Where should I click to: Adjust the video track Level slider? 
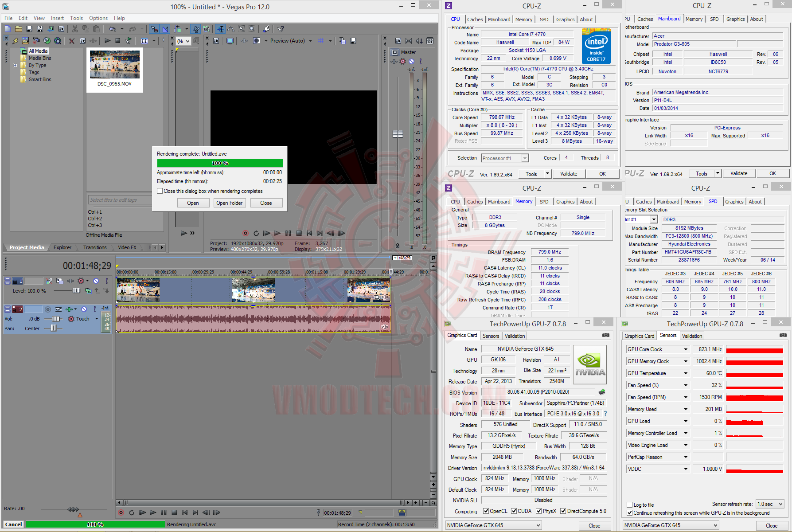point(76,290)
